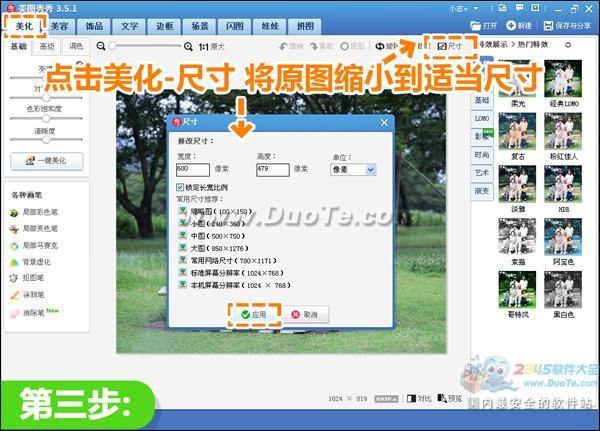The height and width of the screenshot is (431, 600).
Task: Choose 本机屏幕分辨率 preset size
Action: pyautogui.click(x=235, y=285)
